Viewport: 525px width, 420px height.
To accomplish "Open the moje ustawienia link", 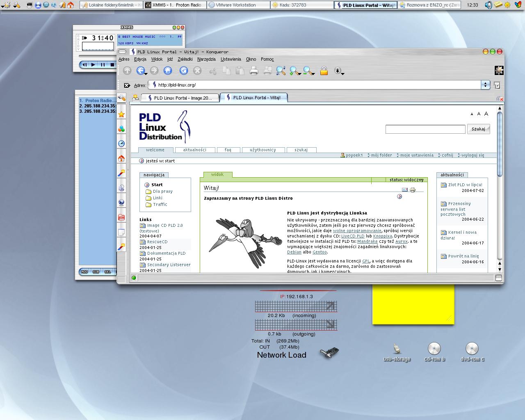I will (x=417, y=155).
